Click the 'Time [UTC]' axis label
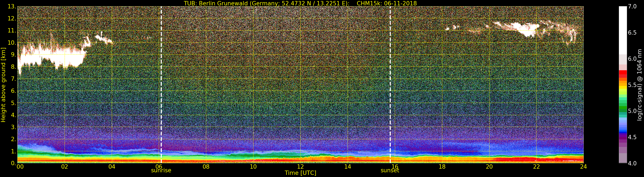This screenshot has width=644, height=177. [300, 173]
